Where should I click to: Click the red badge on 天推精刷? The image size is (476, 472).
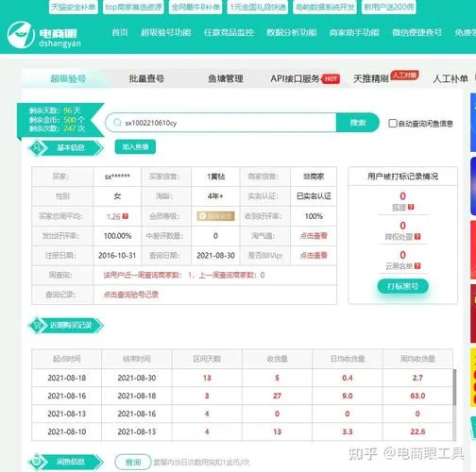[404, 75]
